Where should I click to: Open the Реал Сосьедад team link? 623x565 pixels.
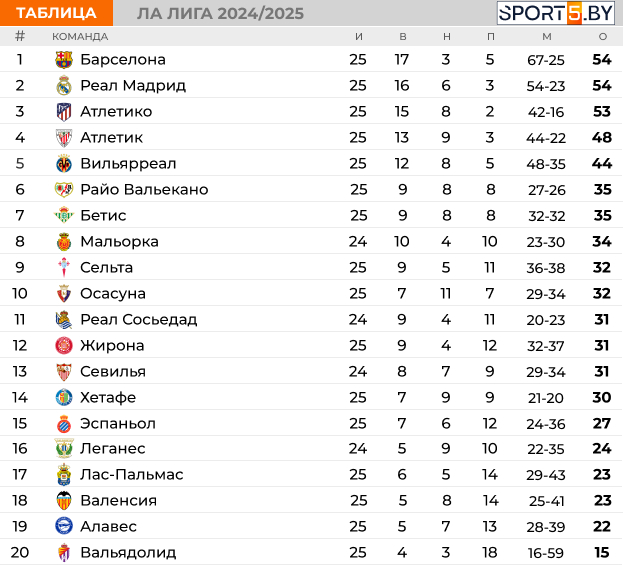click(139, 319)
